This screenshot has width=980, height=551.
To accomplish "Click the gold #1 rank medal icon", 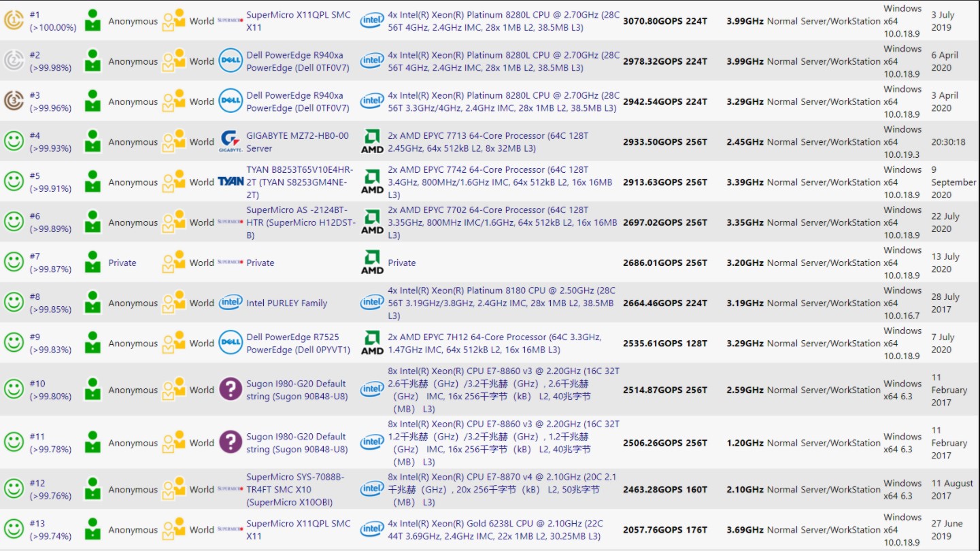I will click(14, 21).
